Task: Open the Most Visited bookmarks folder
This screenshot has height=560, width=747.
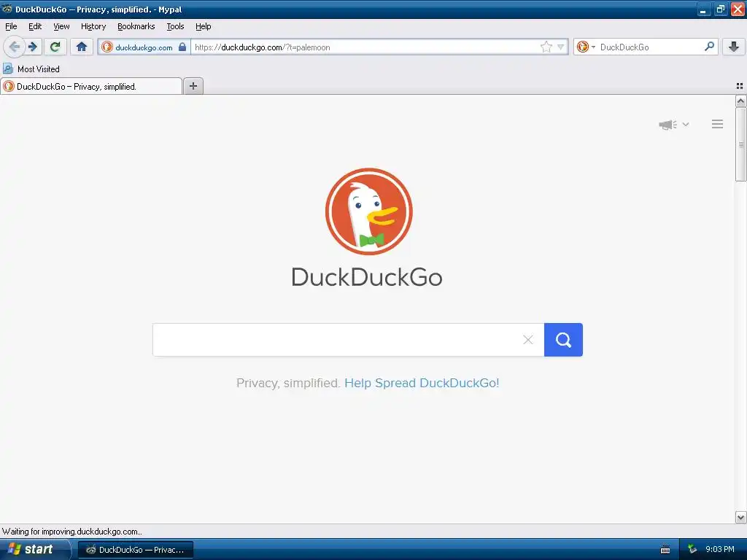Action: coord(31,69)
